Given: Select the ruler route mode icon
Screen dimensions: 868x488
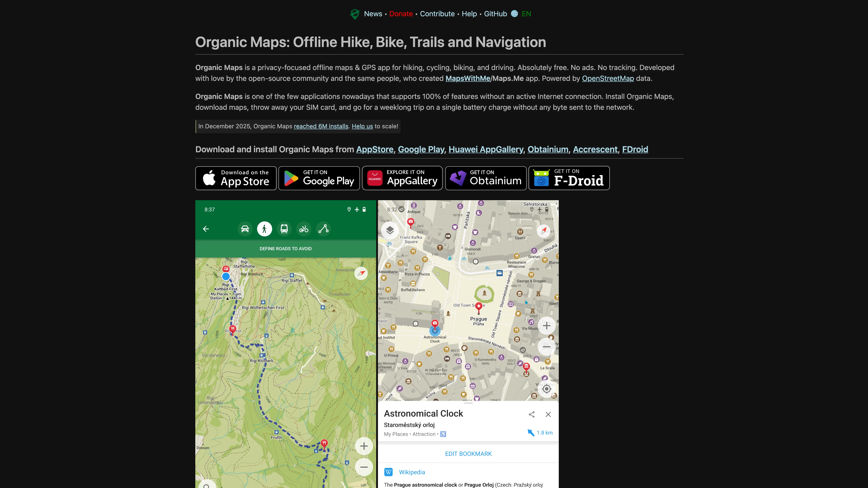Looking at the screenshot, I should coord(323,229).
